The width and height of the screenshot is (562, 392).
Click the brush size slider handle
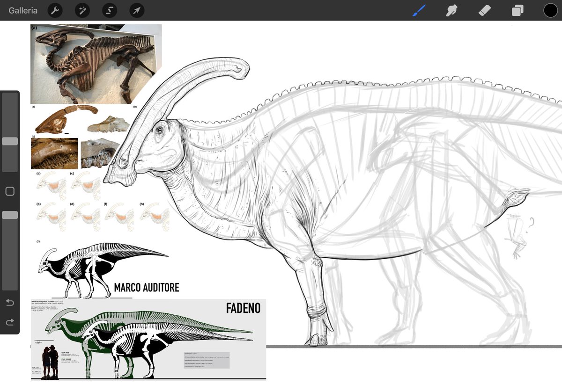[10, 141]
